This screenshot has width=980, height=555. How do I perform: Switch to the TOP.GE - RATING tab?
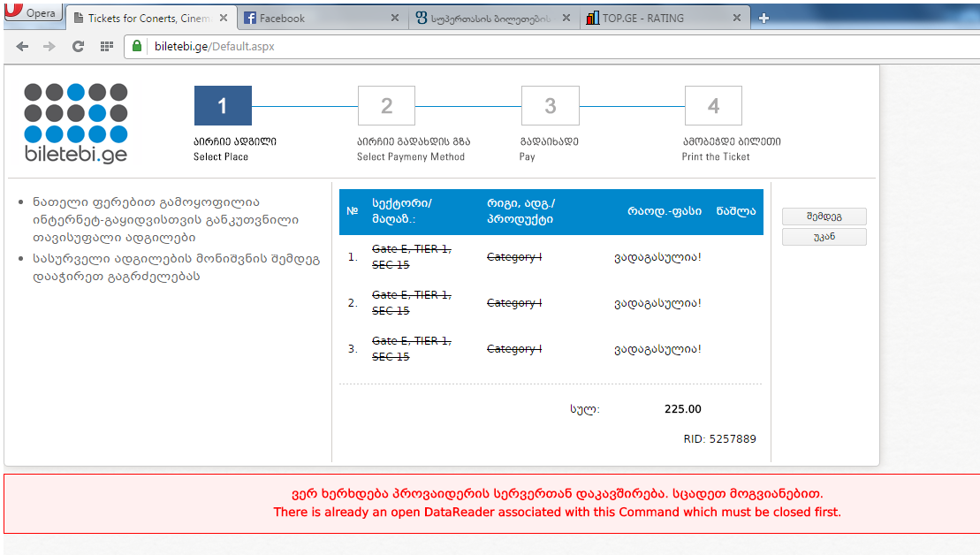pos(664,19)
